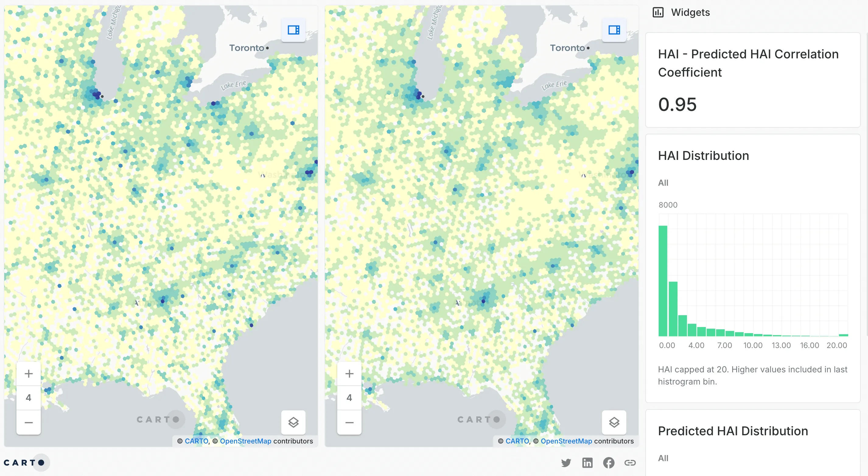
Task: Toggle the left map's sidebar panel icon
Action: [x=293, y=30]
